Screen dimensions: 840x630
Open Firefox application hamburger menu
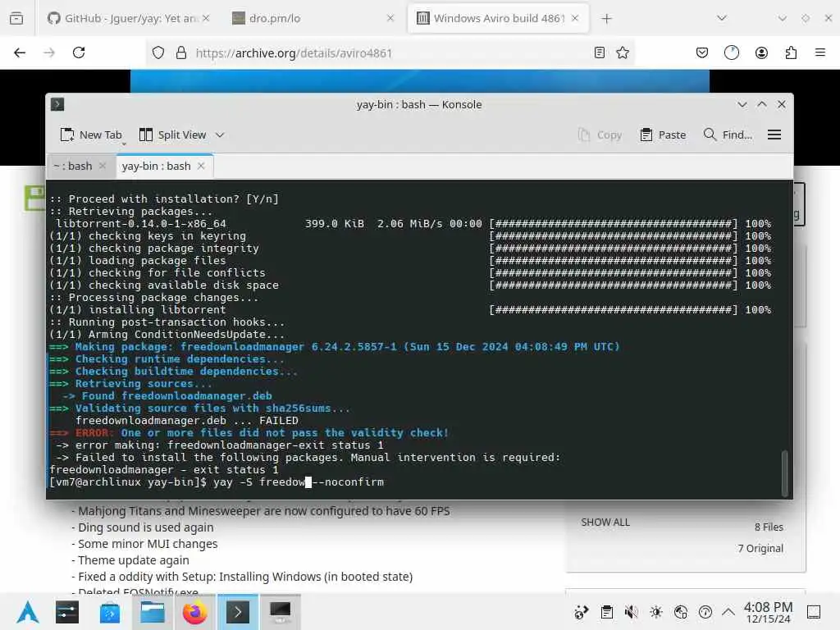pyautogui.click(x=820, y=52)
